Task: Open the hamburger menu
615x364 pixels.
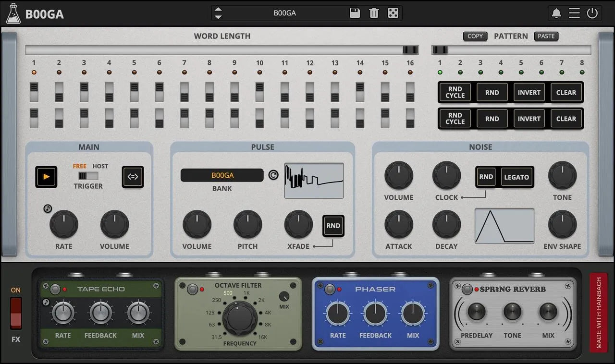Action: 574,13
